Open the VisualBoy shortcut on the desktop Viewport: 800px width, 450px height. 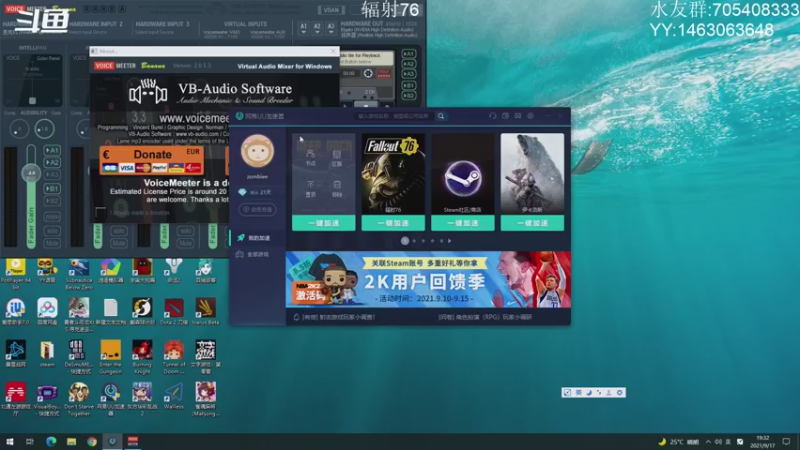(47, 399)
